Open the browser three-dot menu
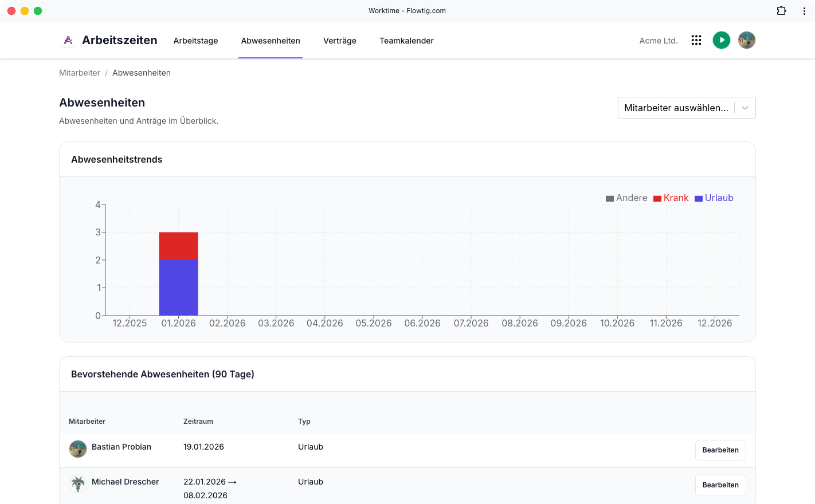The width and height of the screenshot is (815, 504). (804, 11)
